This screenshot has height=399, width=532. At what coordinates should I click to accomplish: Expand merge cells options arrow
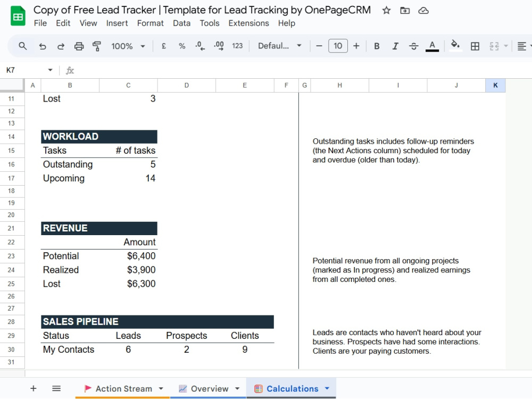point(506,46)
